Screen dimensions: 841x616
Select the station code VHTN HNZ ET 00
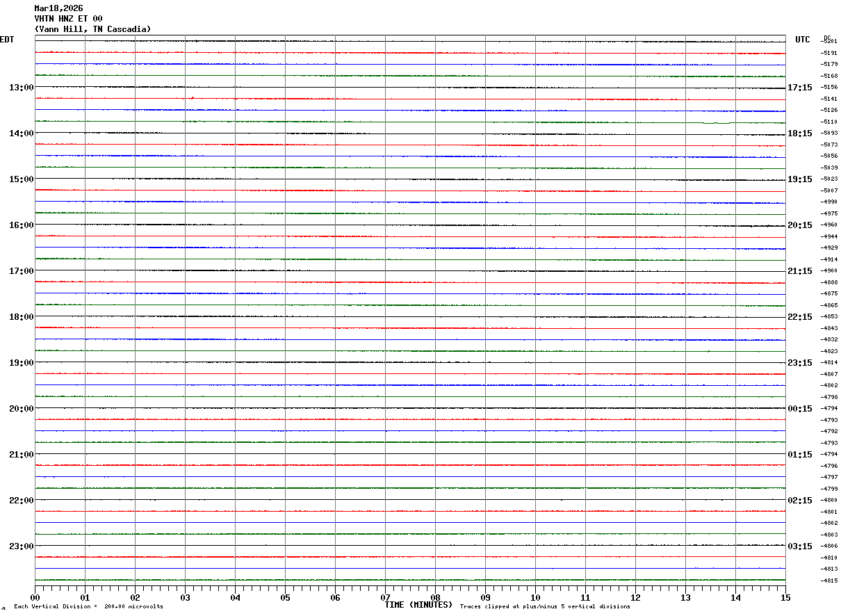click(x=68, y=19)
